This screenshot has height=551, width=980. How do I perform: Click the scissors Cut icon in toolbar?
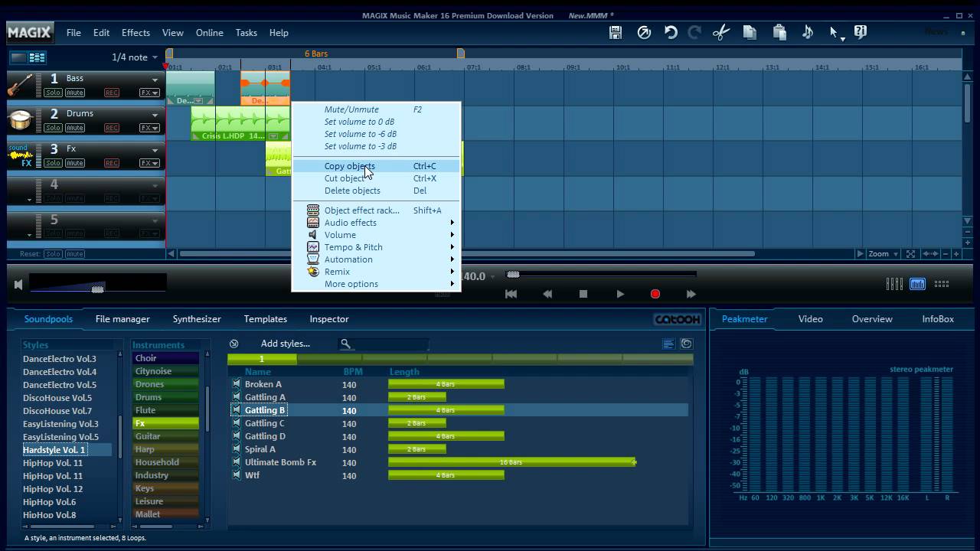click(721, 32)
